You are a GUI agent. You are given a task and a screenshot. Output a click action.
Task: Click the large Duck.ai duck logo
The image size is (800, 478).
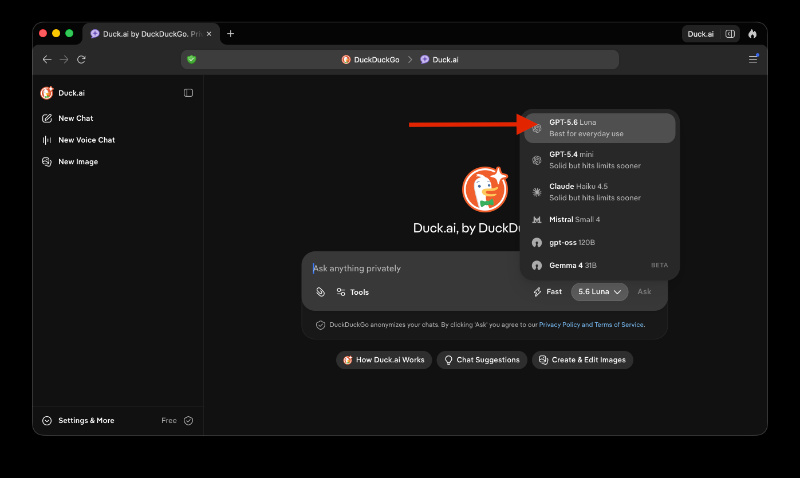click(x=485, y=189)
